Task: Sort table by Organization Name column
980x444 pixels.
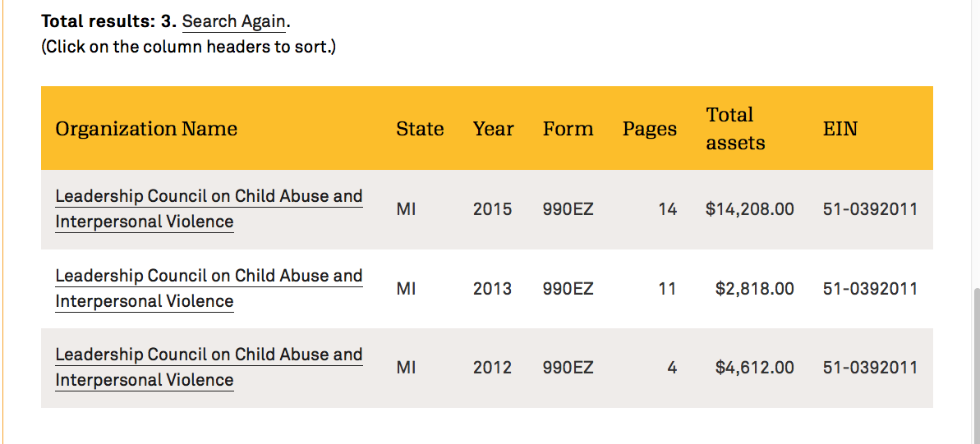Action: [146, 129]
